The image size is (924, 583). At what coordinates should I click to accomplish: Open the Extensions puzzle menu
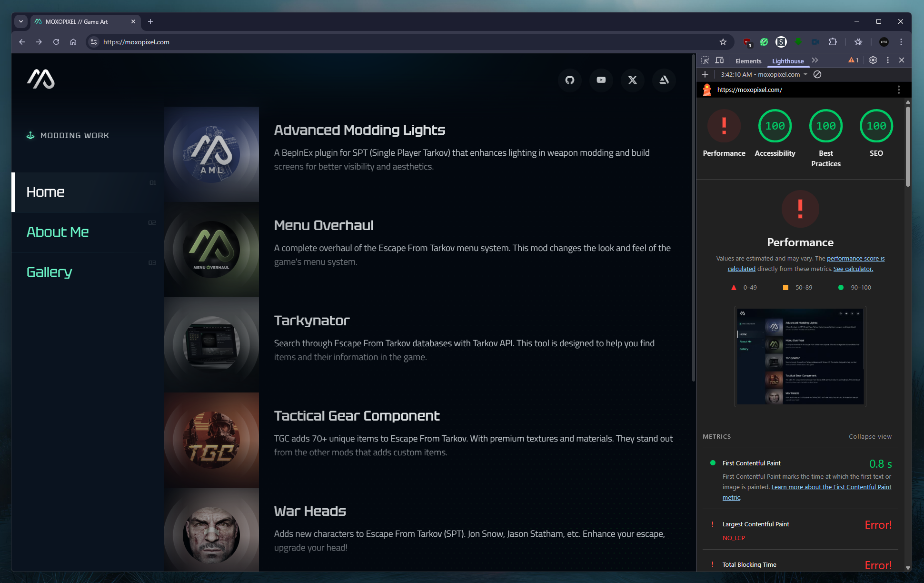tap(833, 42)
